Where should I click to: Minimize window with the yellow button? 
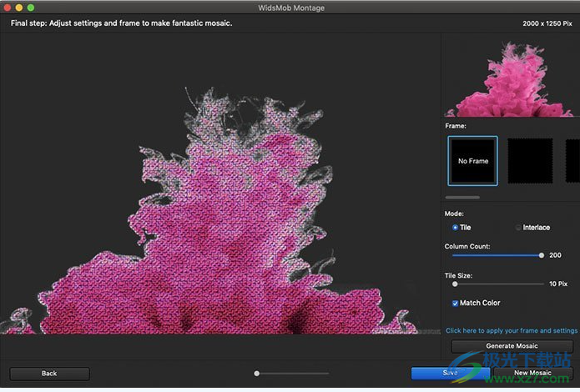(x=19, y=8)
